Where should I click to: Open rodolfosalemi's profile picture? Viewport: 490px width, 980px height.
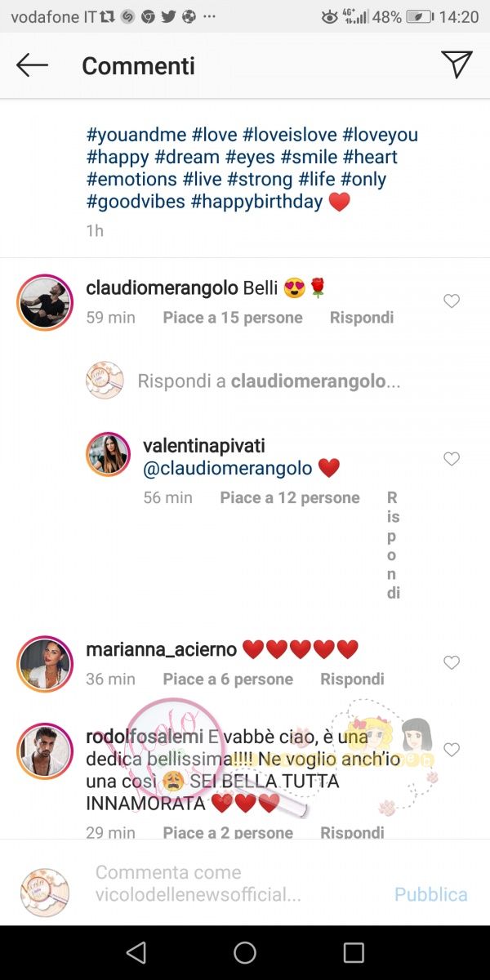tap(46, 750)
